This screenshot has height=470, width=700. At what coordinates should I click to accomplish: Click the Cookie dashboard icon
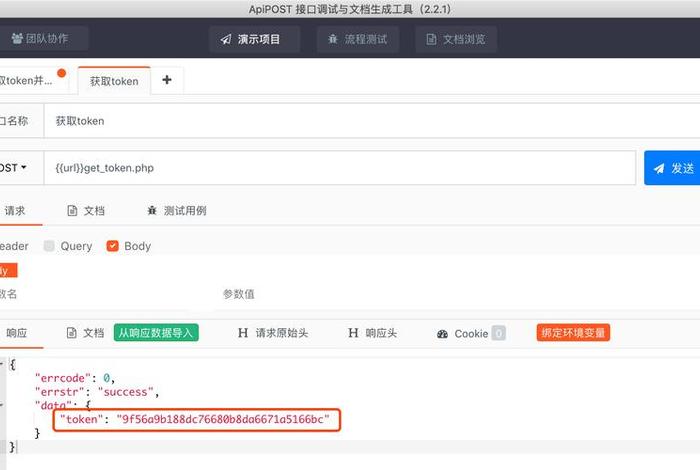(443, 334)
